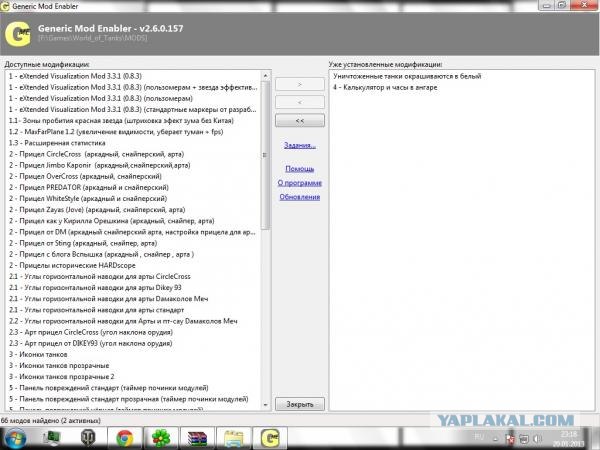Image resolution: width=600 pixels, height=450 pixels.
Task: Open the О программе link
Action: pyautogui.click(x=300, y=183)
